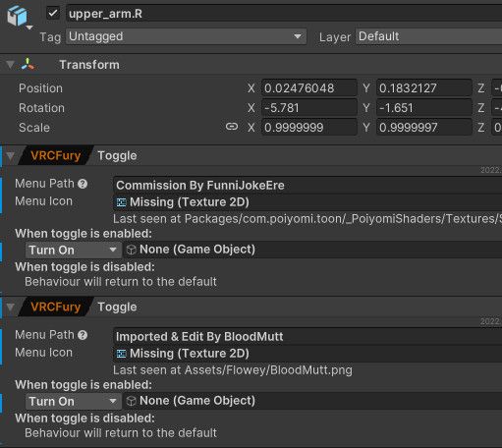Click Position X value 0.02476048

click(x=309, y=88)
